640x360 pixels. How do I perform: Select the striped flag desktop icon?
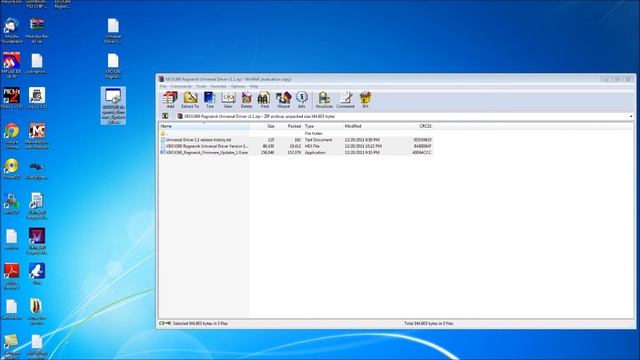coord(37,31)
